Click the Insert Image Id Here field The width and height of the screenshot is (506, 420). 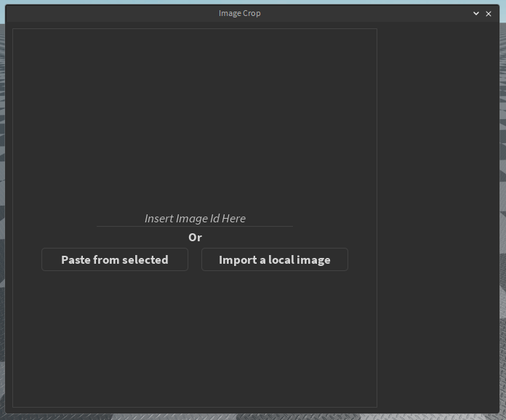(195, 219)
